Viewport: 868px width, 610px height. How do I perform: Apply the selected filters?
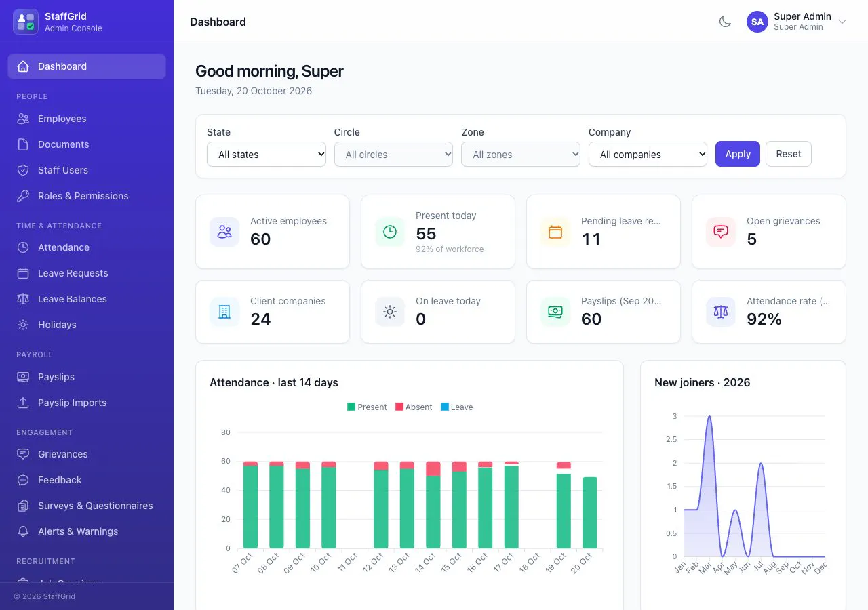pos(738,154)
